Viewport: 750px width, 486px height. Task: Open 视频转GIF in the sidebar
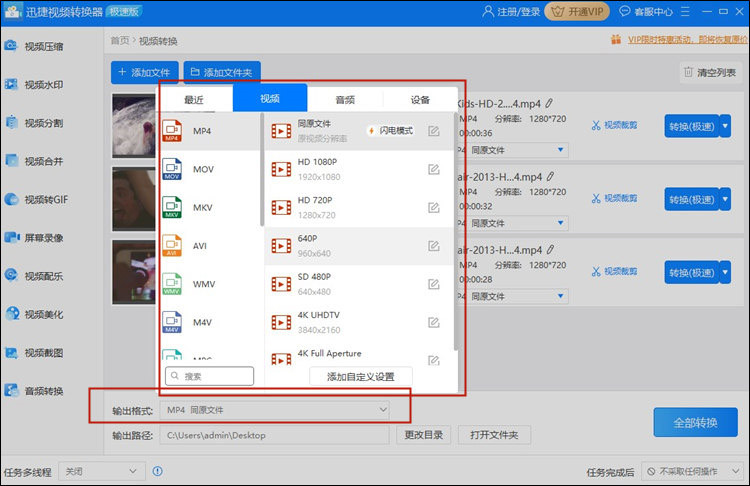[36, 199]
